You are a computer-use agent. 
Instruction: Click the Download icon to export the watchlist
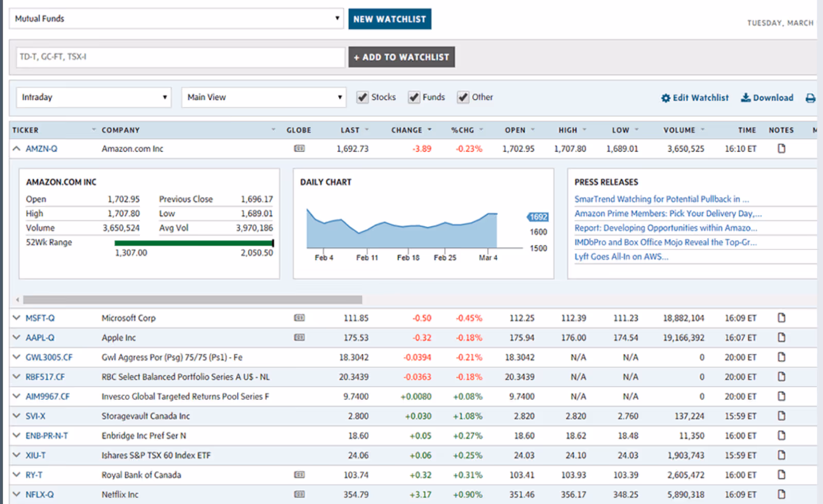[745, 98]
